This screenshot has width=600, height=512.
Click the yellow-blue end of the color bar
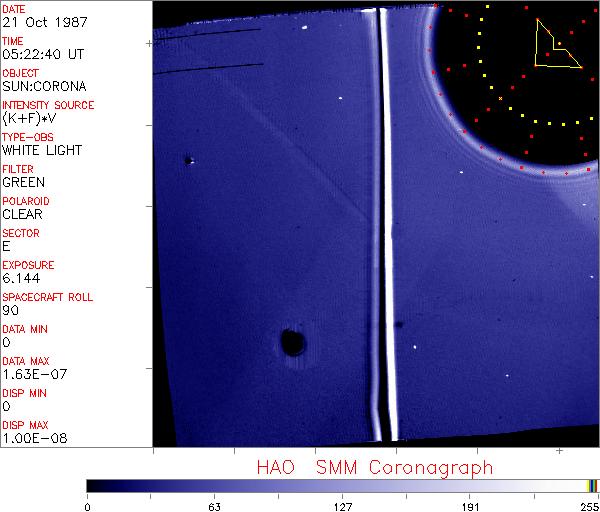coord(592,486)
